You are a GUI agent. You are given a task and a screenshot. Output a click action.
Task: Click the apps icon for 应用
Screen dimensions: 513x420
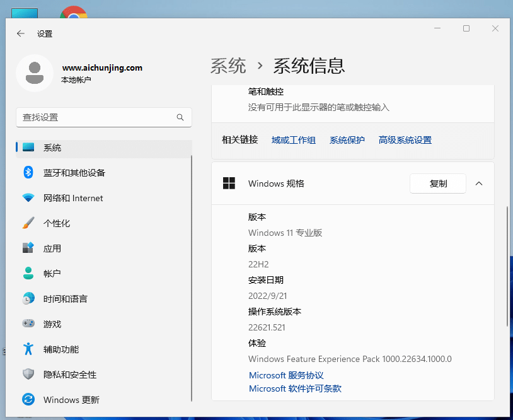(x=28, y=248)
